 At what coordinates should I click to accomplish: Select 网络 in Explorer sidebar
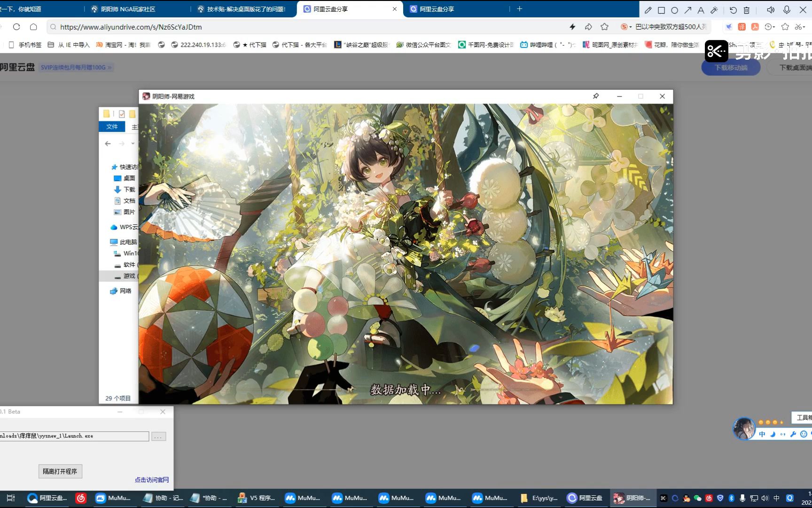pos(121,291)
